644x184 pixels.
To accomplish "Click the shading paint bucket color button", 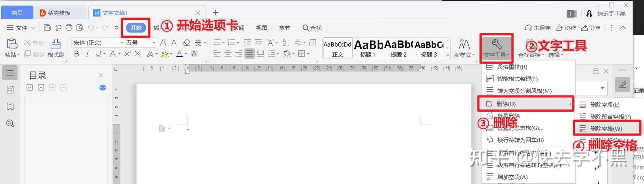I will coord(287,54).
